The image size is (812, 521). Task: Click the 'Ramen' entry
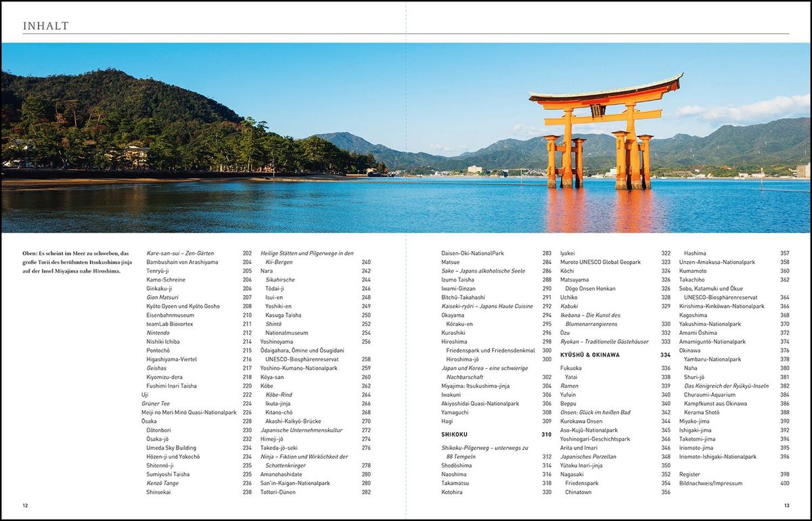click(x=569, y=386)
